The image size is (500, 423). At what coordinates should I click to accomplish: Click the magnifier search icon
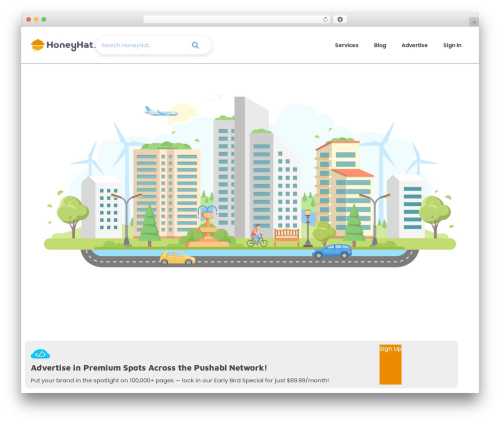coord(195,45)
